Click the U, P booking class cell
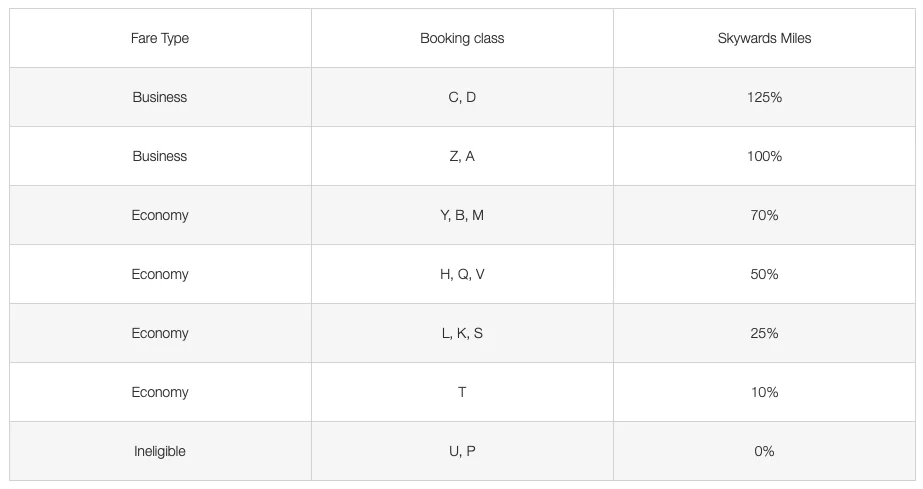Image resolution: width=923 pixels, height=489 pixels. pyautogui.click(x=462, y=451)
